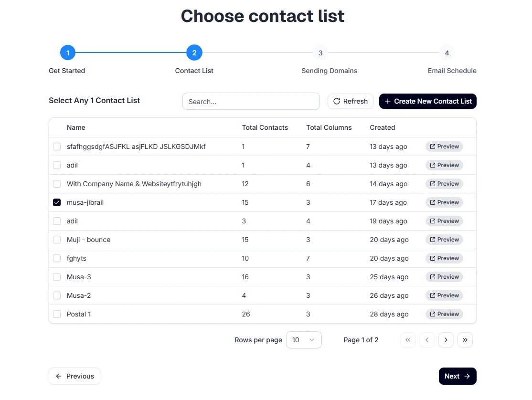Click the Next button
The width and height of the screenshot is (532, 400).
[x=457, y=376]
